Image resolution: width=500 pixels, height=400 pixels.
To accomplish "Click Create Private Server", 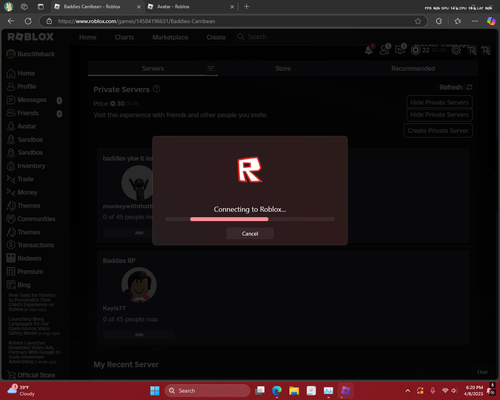I will [438, 130].
